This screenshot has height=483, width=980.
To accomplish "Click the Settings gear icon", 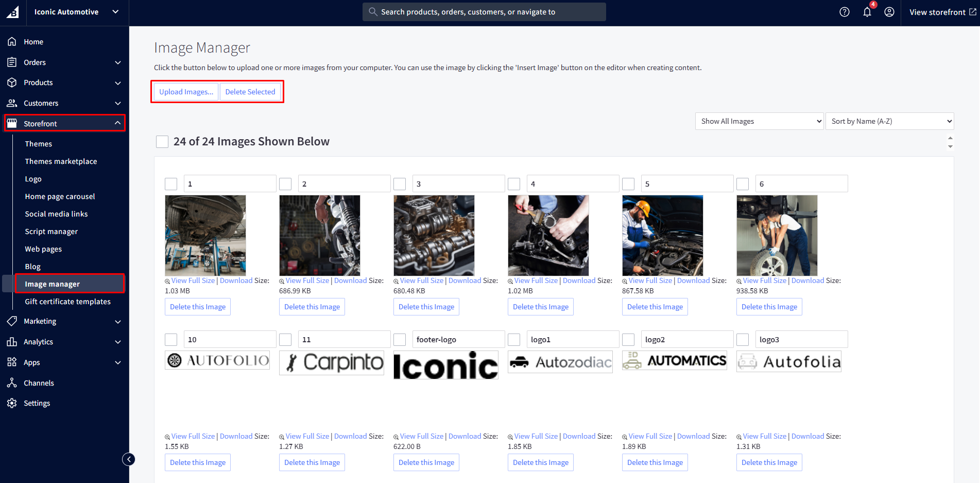I will pyautogui.click(x=12, y=403).
